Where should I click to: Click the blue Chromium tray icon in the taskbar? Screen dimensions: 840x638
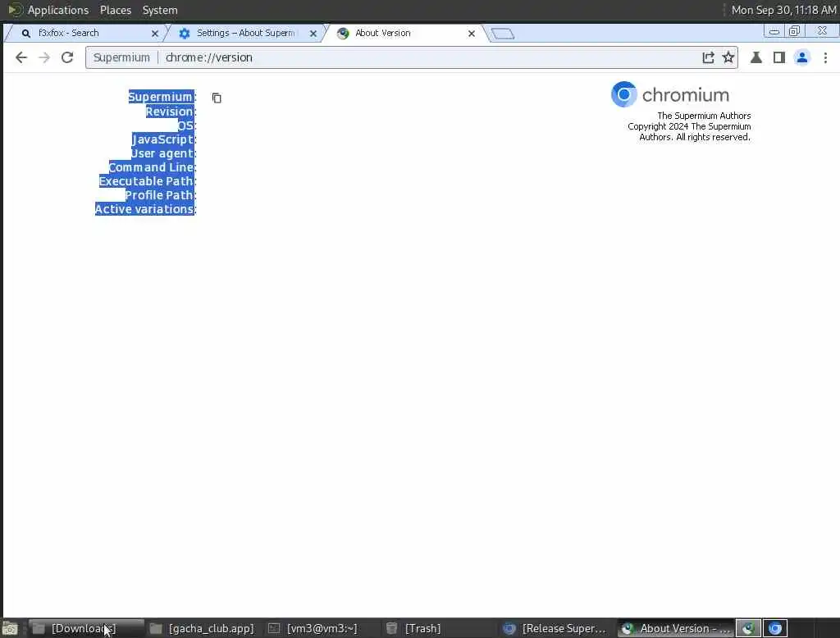[x=774, y=628]
